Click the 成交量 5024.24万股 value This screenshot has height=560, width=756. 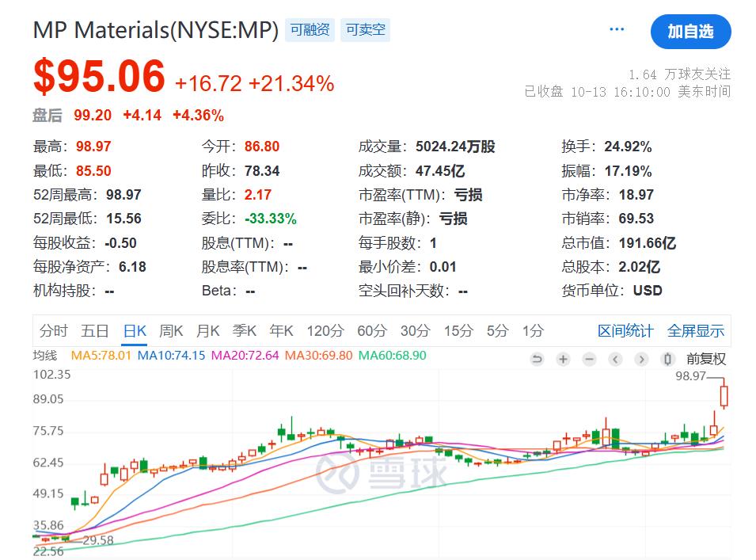[455, 147]
